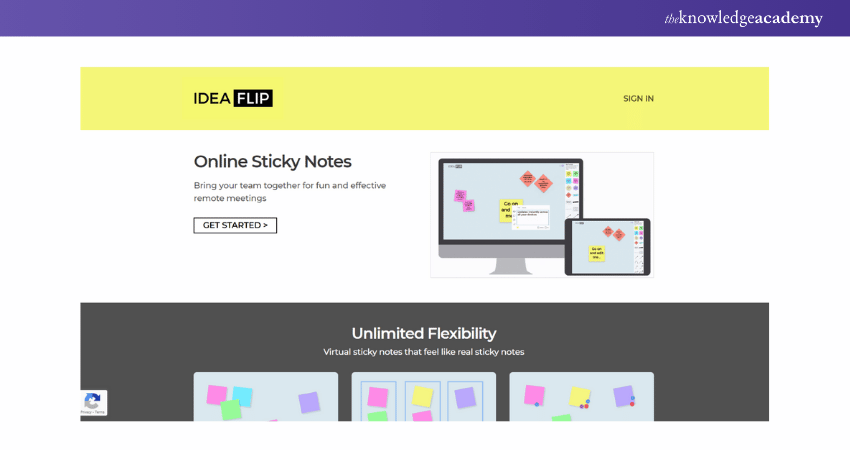Viewport: 850px width, 450px height.
Task: Open the first scattered sticky notes preview
Action: click(x=265, y=397)
